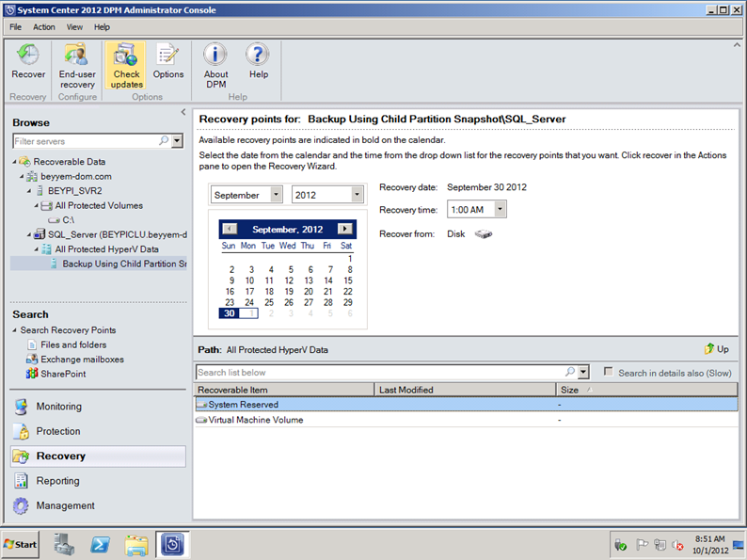Open filter servers dropdown arrow
The height and width of the screenshot is (560, 747).
pyautogui.click(x=177, y=141)
